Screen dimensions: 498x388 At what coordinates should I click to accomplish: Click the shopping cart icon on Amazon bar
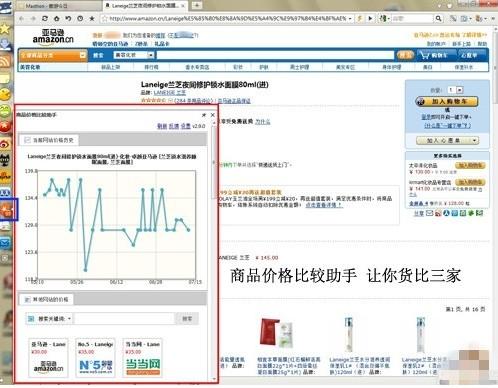tap(425, 55)
